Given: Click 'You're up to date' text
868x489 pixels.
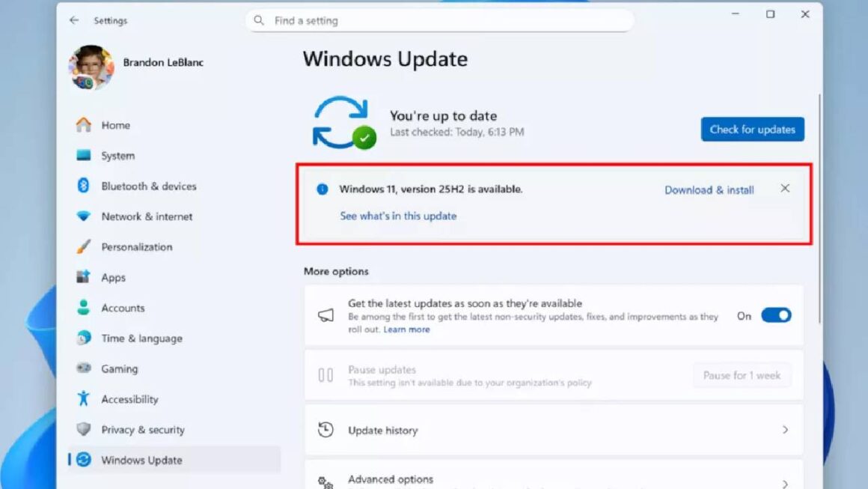Looking at the screenshot, I should click(x=444, y=116).
